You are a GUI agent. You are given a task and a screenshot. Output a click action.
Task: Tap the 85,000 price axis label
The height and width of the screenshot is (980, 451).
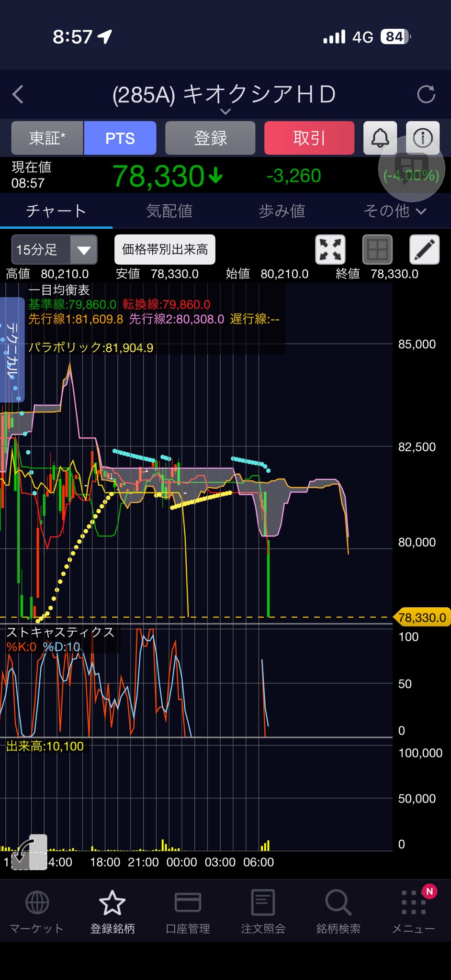[x=417, y=344]
